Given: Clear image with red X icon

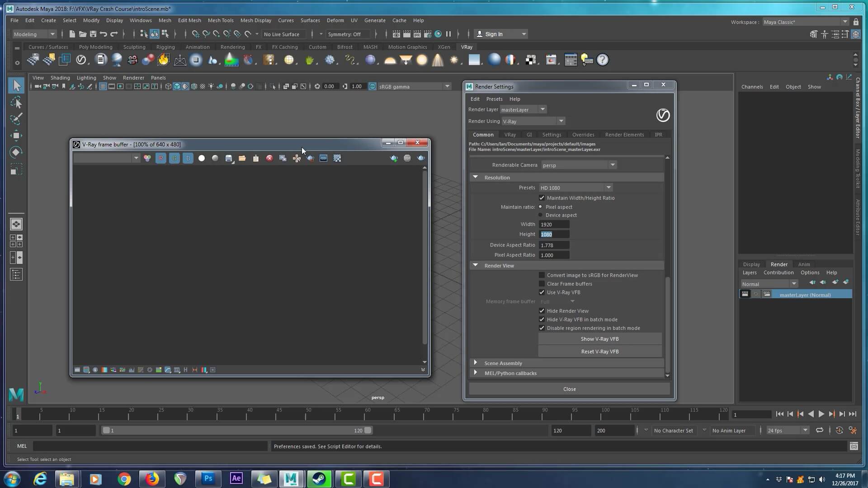Looking at the screenshot, I should click(x=269, y=158).
